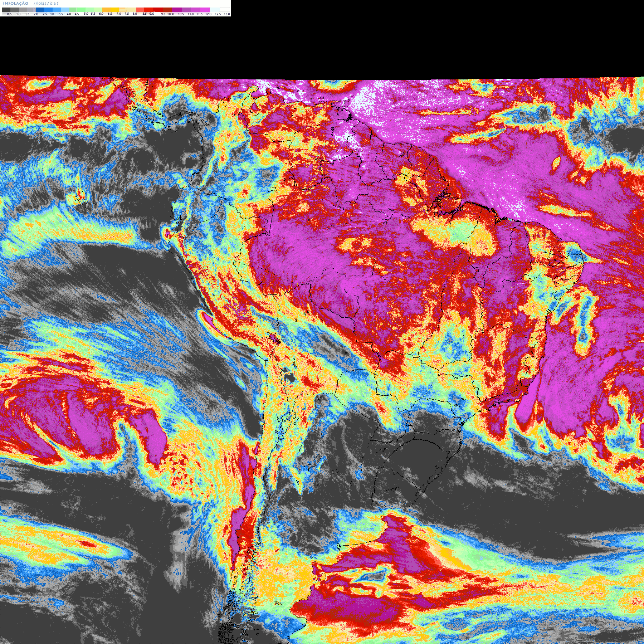Click the '11.5' legend value
This screenshot has width=644, height=644.
tap(199, 14)
